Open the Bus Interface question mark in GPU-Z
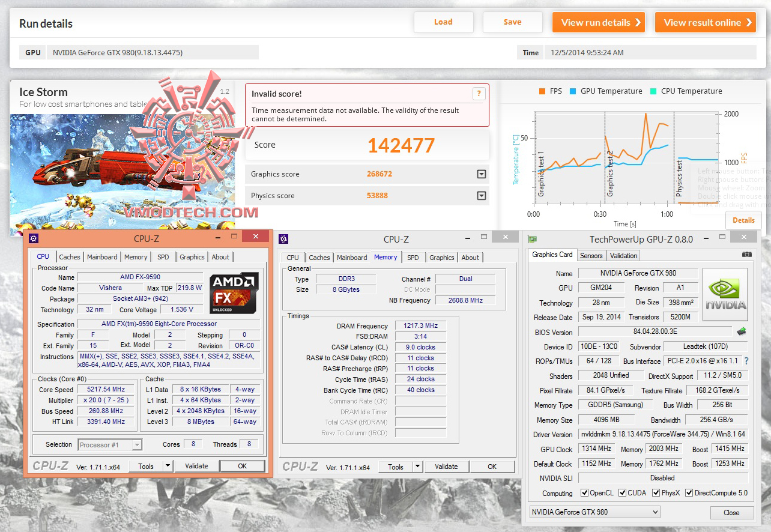771x532 pixels. click(746, 361)
